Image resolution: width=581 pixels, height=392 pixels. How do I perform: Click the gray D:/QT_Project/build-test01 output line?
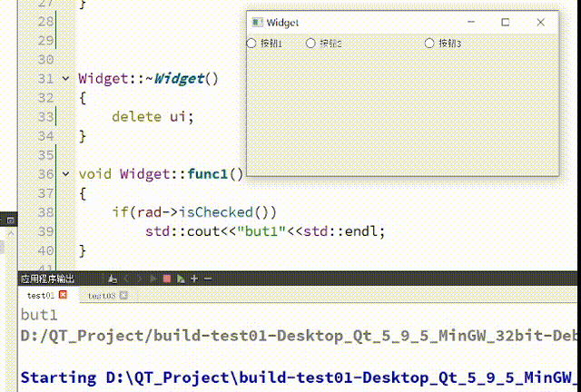point(299,336)
